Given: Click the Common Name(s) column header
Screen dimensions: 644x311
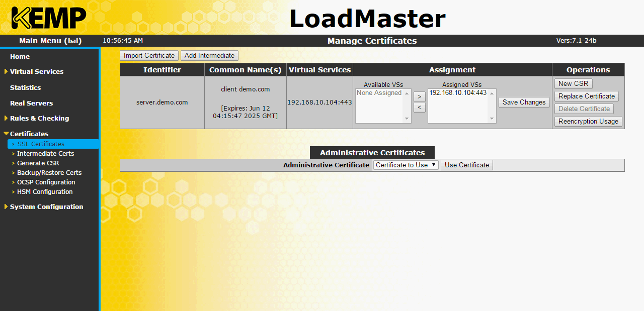Looking at the screenshot, I should 246,70.
